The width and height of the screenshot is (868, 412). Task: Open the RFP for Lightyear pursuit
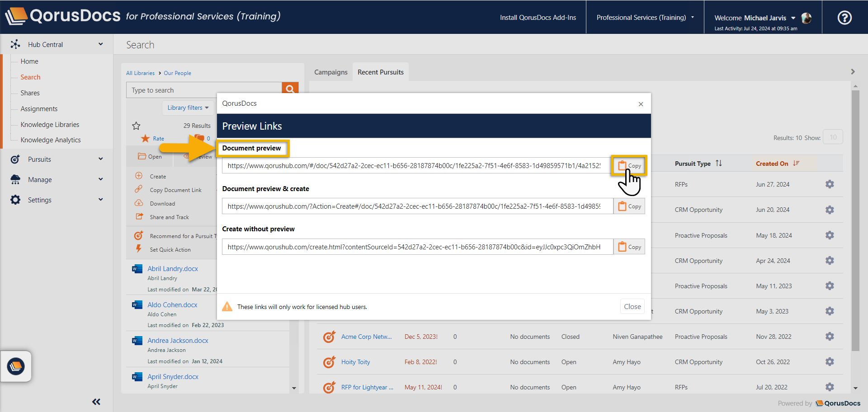pos(367,387)
